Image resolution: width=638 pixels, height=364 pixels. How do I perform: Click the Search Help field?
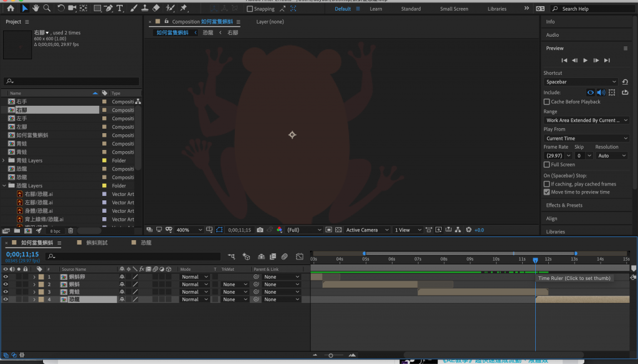pyautogui.click(x=593, y=9)
